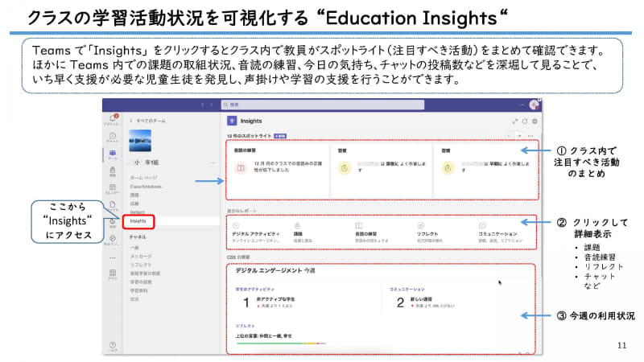Open the デジタル アクティビティ report

256,234
